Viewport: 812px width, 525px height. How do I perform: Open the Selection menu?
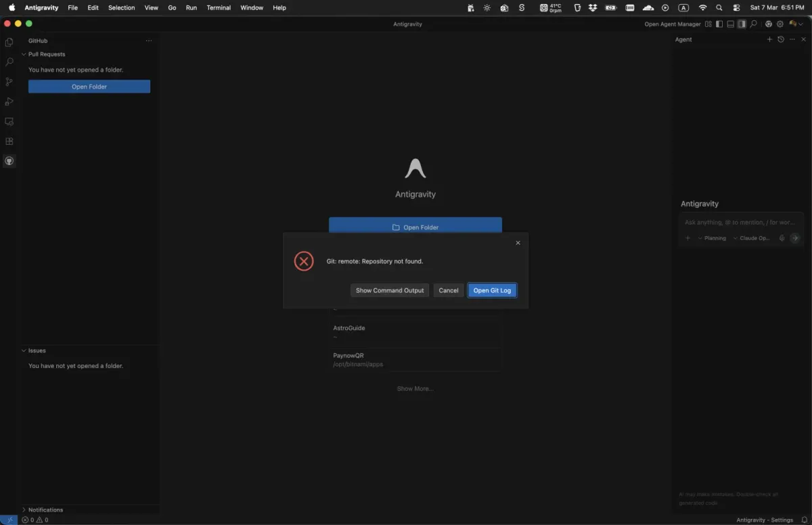[x=122, y=7]
